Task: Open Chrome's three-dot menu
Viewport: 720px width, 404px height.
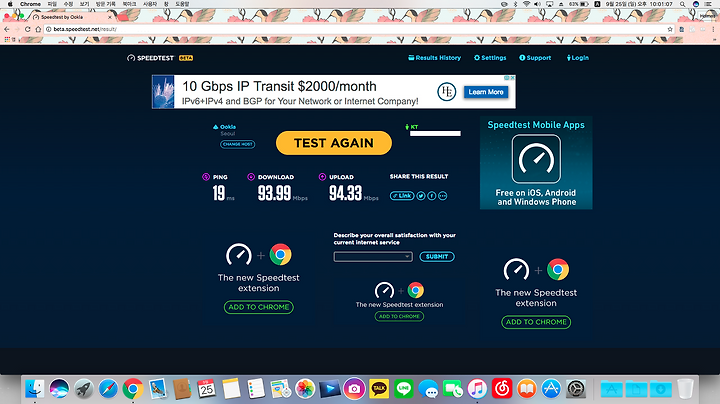Action: (713, 29)
